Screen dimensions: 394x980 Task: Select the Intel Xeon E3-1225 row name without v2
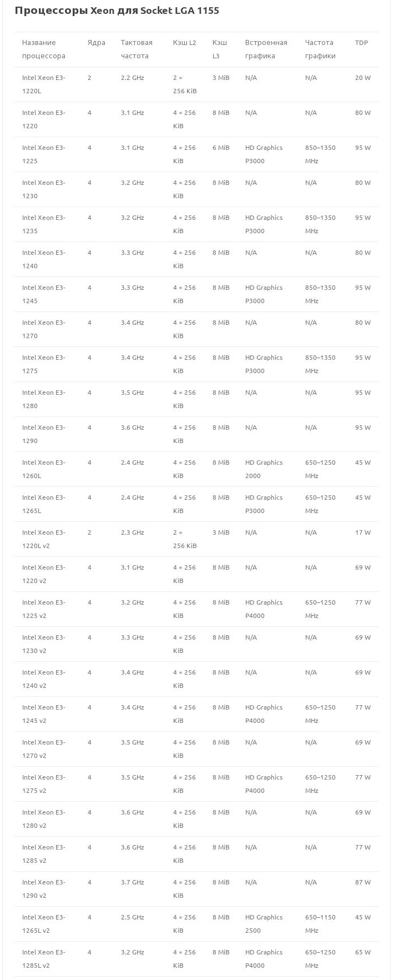[x=43, y=154]
